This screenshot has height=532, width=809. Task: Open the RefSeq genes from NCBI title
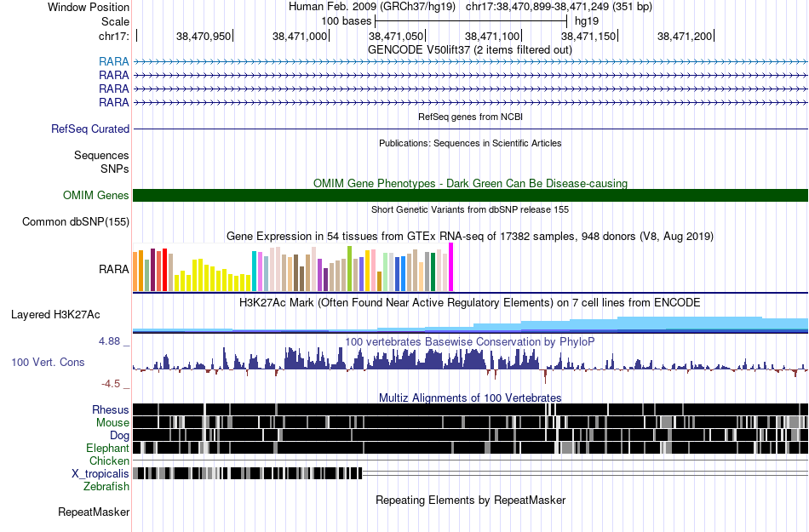click(471, 117)
